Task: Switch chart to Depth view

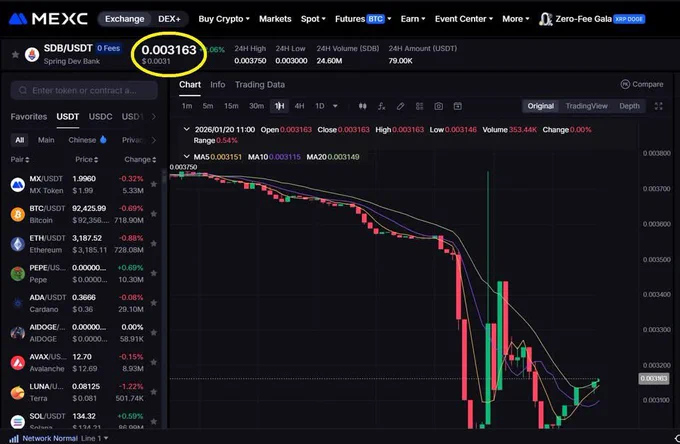Action: 629,106
